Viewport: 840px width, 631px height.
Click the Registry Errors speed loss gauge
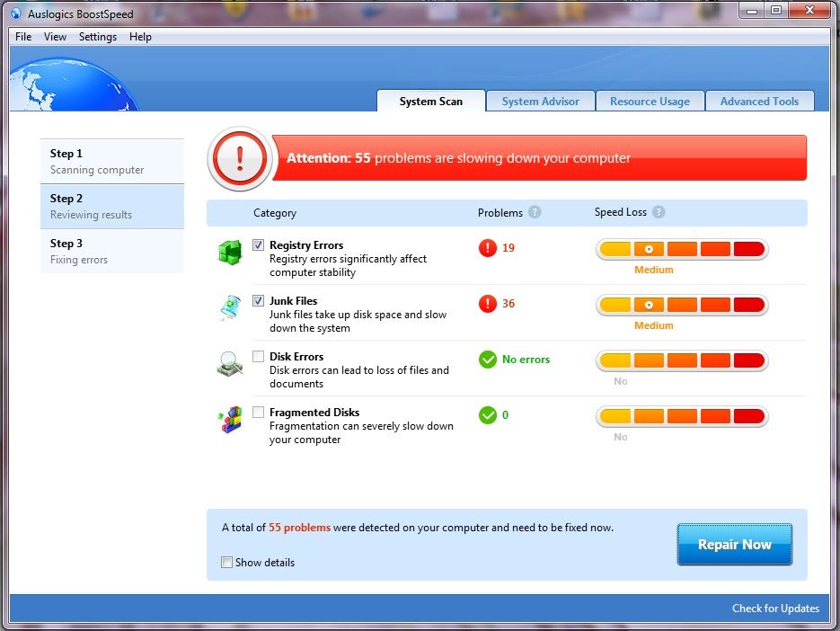click(682, 250)
